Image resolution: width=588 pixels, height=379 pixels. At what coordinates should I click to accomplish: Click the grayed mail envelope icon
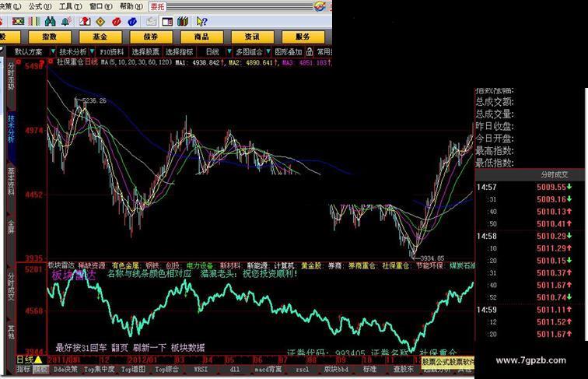[151, 22]
